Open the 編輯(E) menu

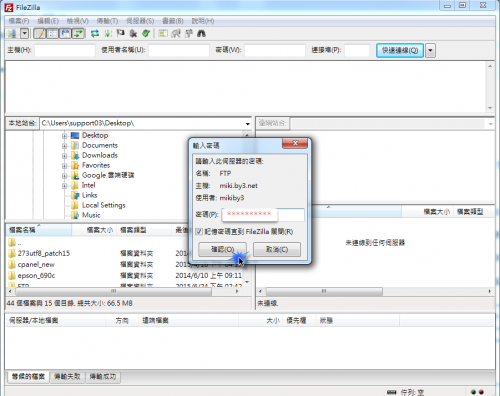tap(48, 21)
